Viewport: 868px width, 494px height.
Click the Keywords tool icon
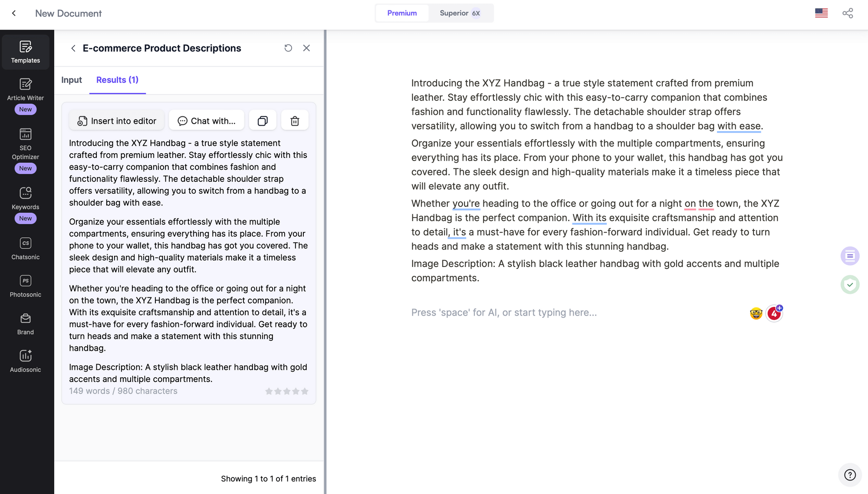pyautogui.click(x=25, y=193)
